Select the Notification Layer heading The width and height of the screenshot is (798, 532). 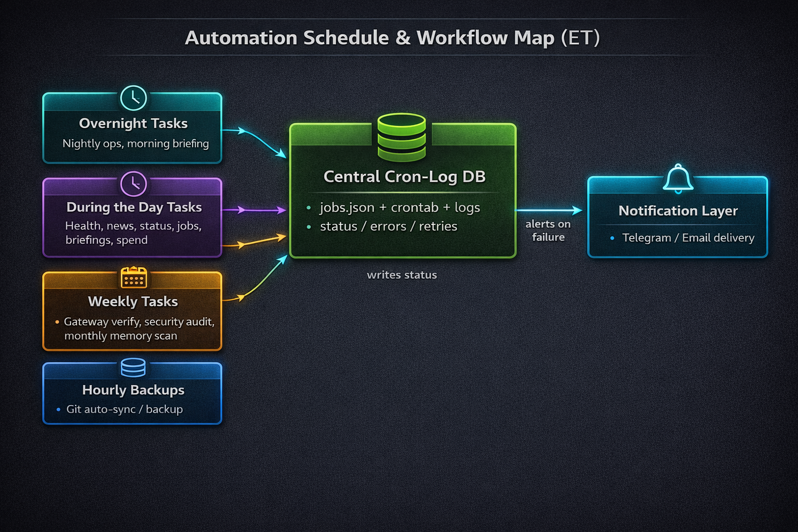[x=678, y=211]
